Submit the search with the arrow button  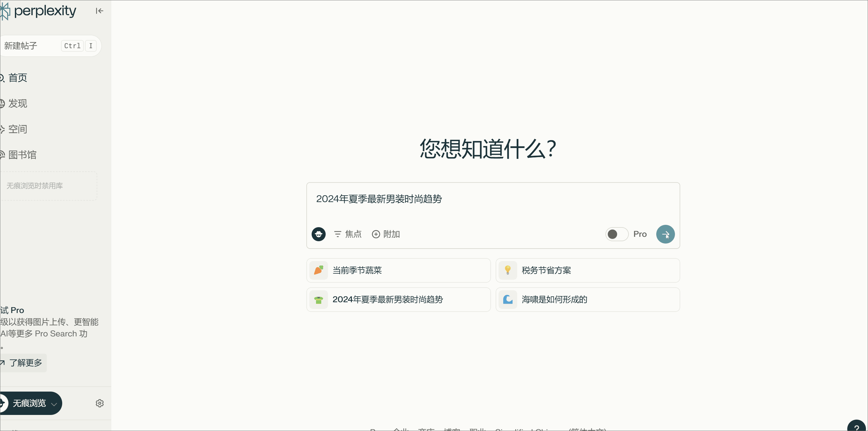665,234
